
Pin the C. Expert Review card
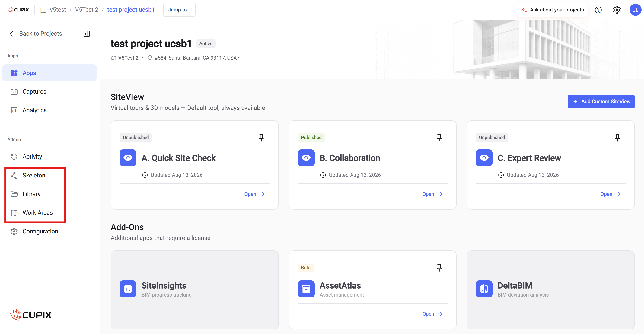(617, 137)
